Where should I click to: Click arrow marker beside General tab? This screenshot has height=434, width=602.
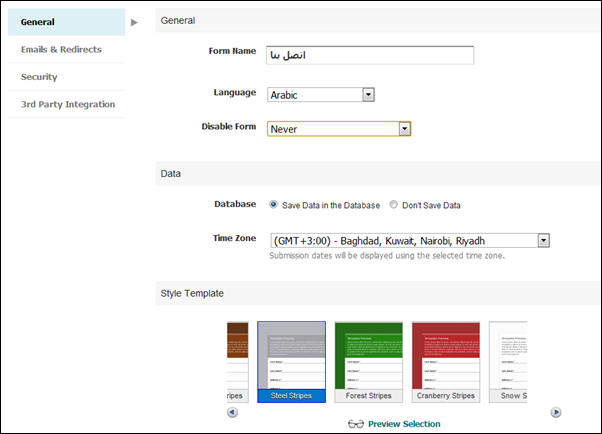point(134,21)
